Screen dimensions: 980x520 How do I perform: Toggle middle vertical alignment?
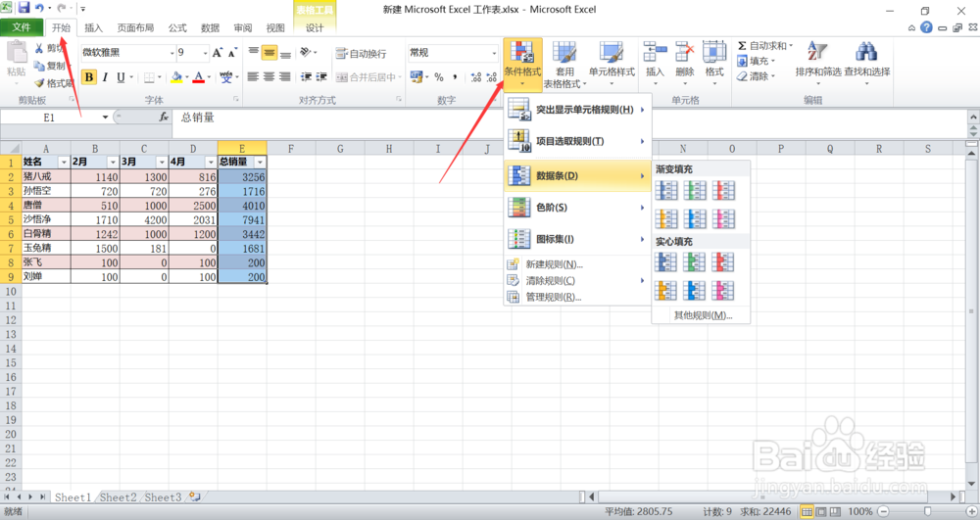[269, 53]
